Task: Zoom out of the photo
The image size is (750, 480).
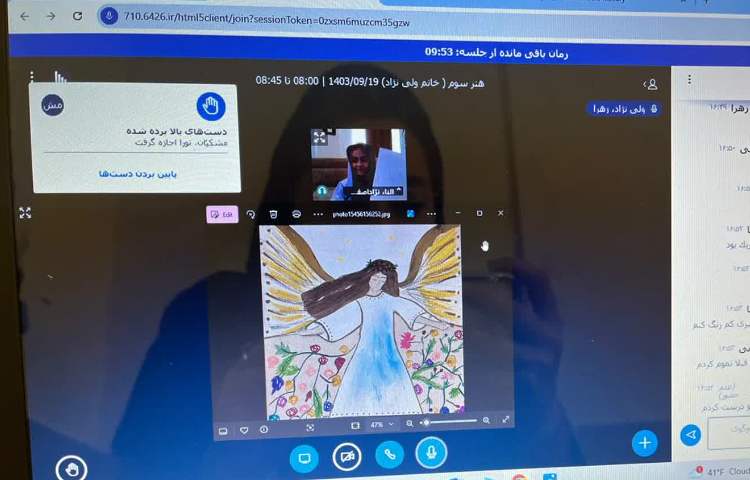Action: (409, 423)
